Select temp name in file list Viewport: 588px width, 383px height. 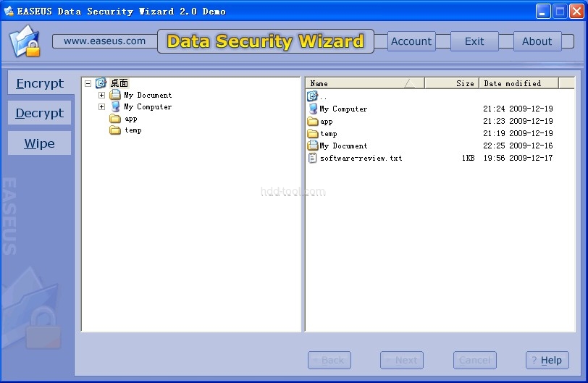click(x=329, y=133)
